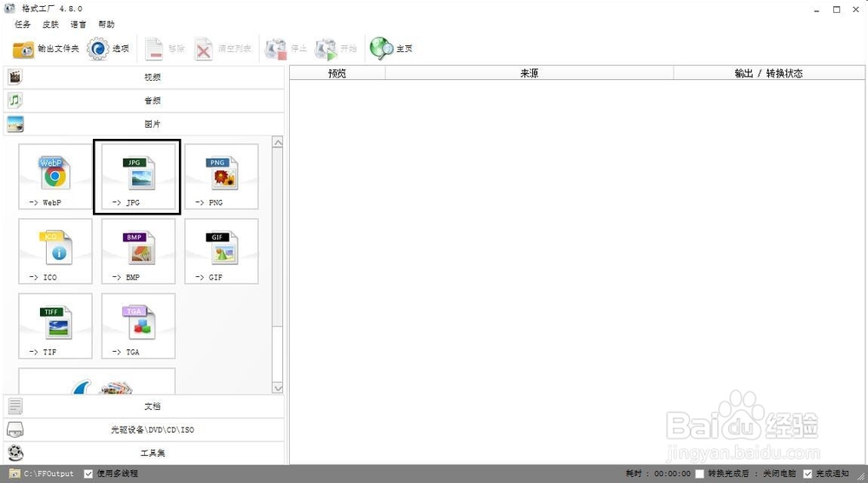Select the -> JPG conversion icon
The height and width of the screenshot is (483, 868).
(x=138, y=176)
